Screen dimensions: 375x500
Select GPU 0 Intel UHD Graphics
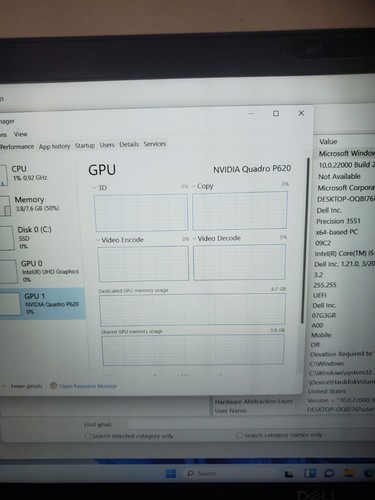pyautogui.click(x=41, y=271)
